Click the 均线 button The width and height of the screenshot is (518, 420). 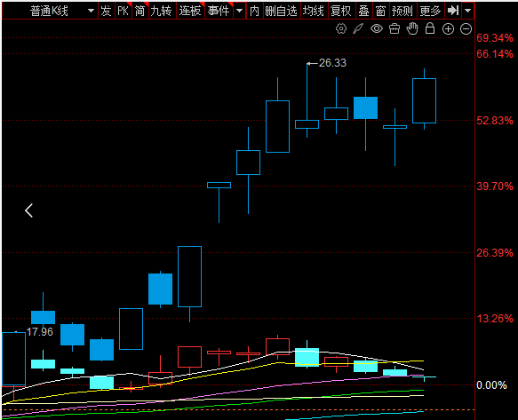[x=314, y=11]
